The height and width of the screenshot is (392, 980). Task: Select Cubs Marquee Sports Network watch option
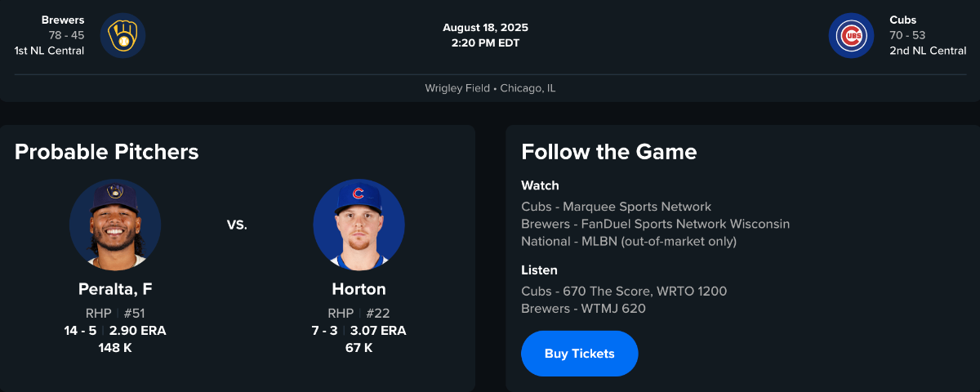tap(616, 207)
